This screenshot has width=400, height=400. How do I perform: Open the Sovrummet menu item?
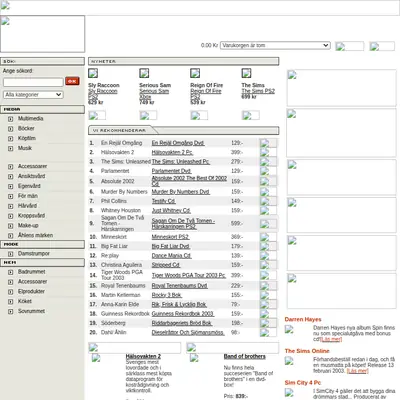point(31,311)
